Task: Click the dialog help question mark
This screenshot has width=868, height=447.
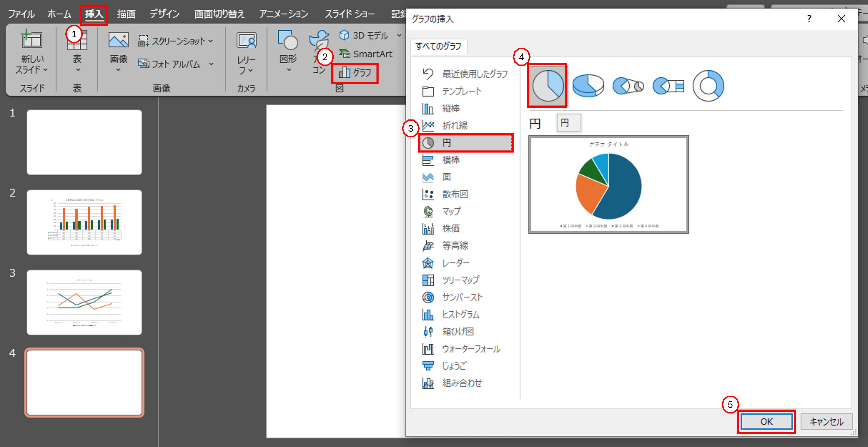Action: point(809,19)
